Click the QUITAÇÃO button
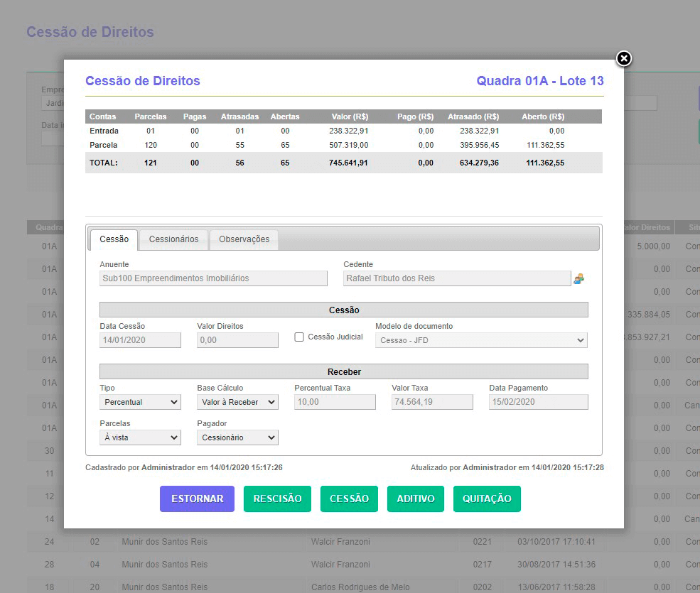700x593 pixels. 487,499
